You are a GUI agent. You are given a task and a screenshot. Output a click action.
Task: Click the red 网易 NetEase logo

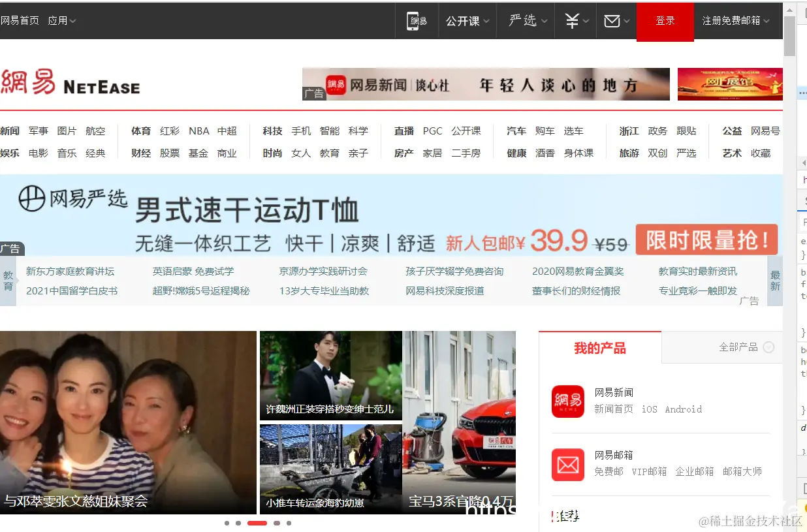click(70, 83)
